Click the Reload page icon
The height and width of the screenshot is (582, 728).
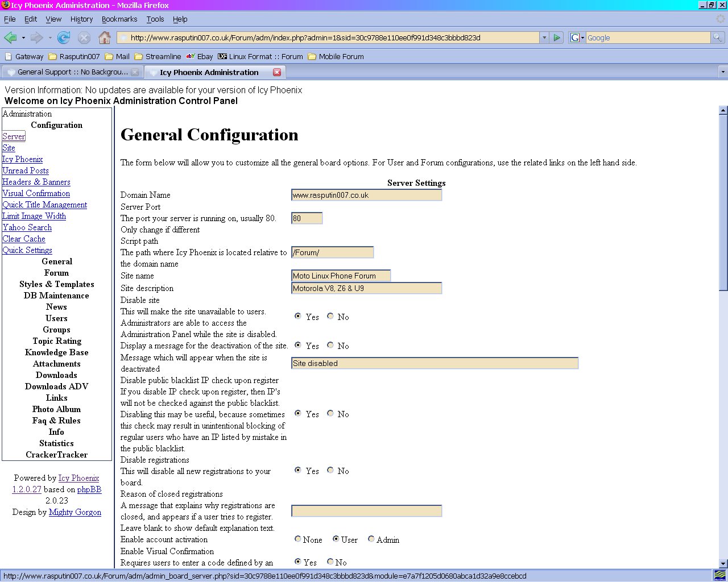tap(64, 38)
